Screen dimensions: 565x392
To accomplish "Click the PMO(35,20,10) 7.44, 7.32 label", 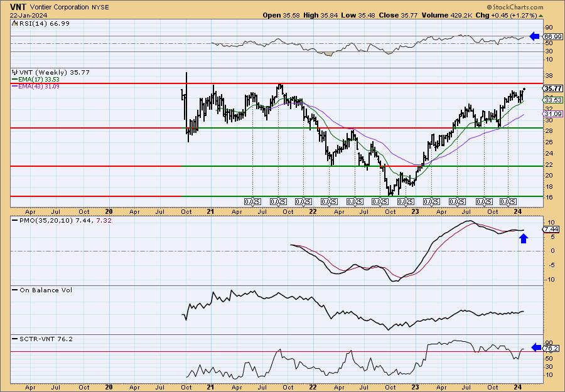I will pyautogui.click(x=65, y=221).
